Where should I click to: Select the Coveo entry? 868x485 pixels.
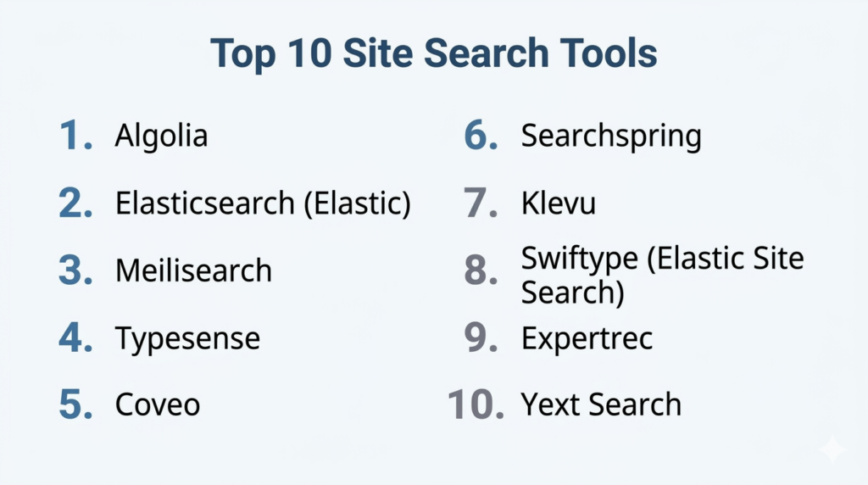click(158, 404)
